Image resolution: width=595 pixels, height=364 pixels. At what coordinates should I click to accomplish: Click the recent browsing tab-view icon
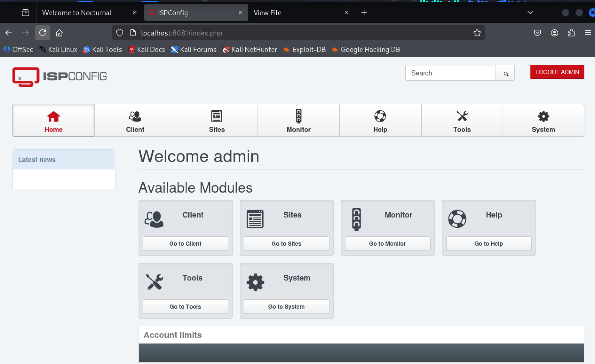click(x=26, y=12)
